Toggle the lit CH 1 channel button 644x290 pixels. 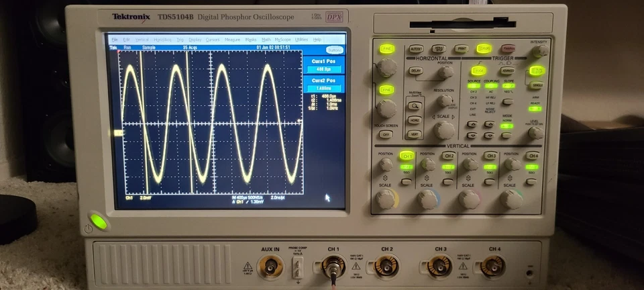coord(407,156)
